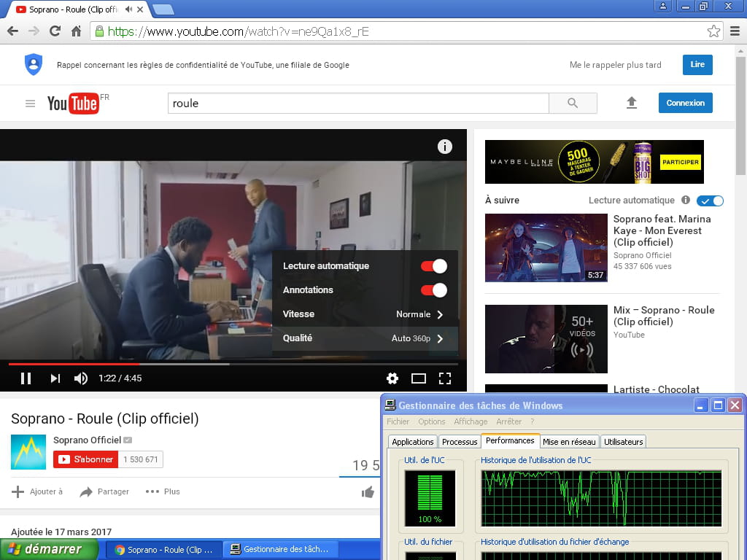This screenshot has height=560, width=747.
Task: Open the YouTube guide hamburger menu
Action: pos(30,104)
